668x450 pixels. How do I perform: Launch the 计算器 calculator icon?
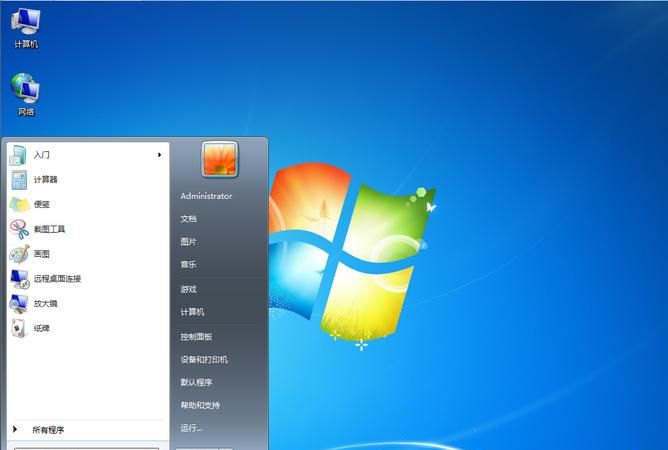[x=19, y=180]
